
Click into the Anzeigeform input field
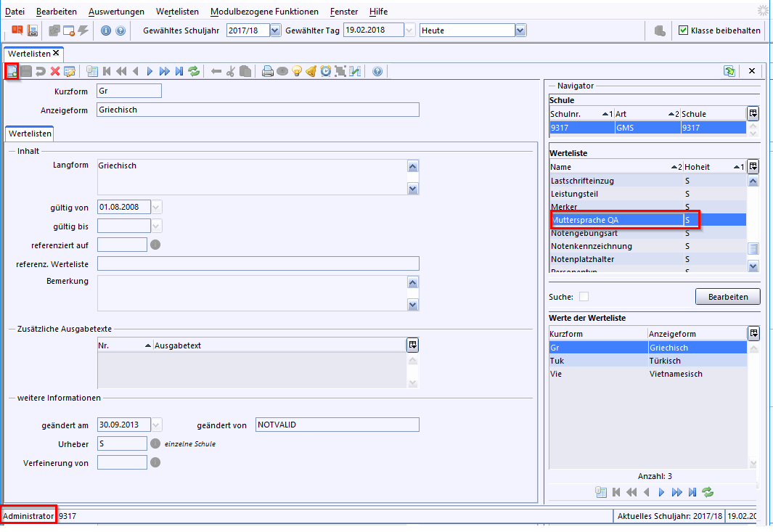coord(258,110)
